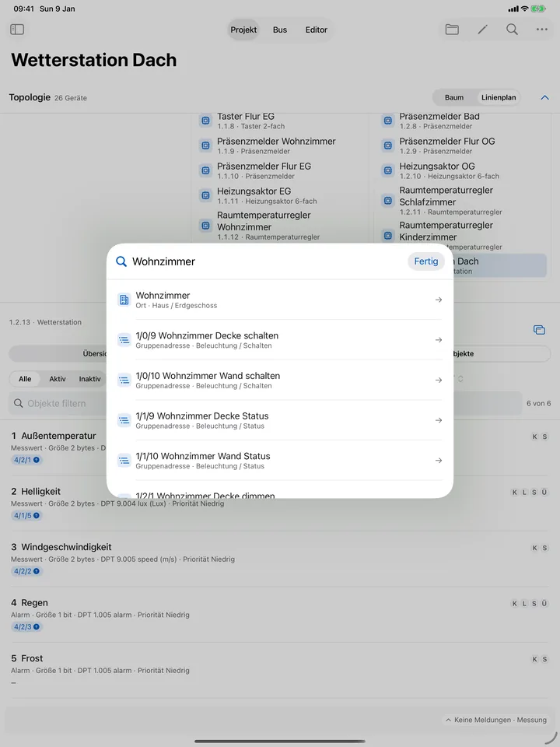The image size is (560, 747).
Task: Select device icon of Taster Flur EG
Action: coord(205,121)
